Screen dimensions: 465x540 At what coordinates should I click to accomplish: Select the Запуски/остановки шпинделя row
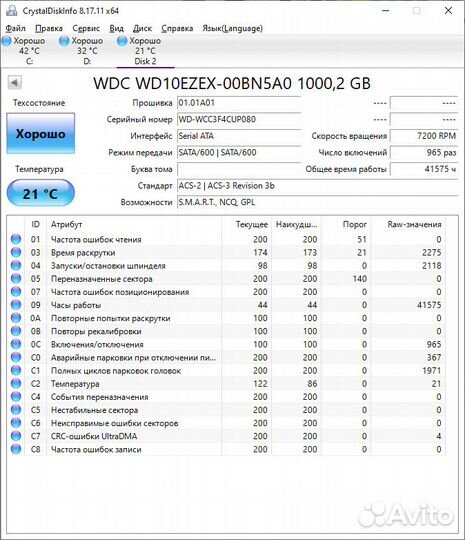point(226,266)
